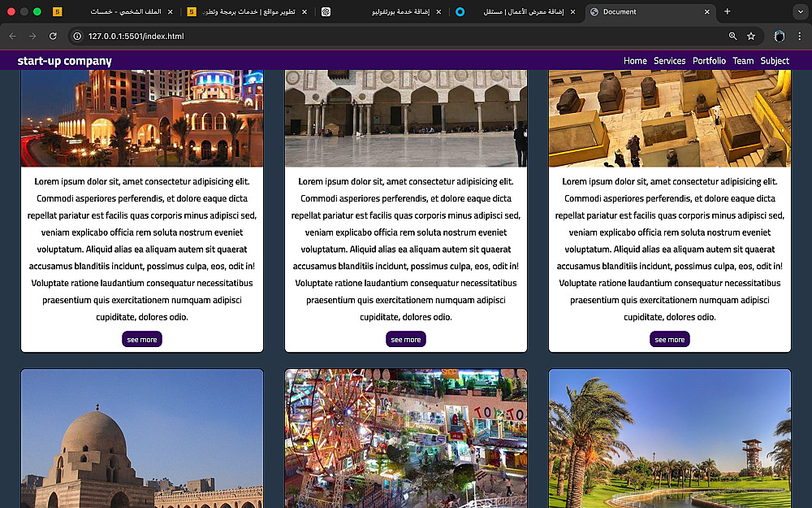Click the domed mosque photo
Viewport: 812px width, 508px height.
click(x=142, y=439)
